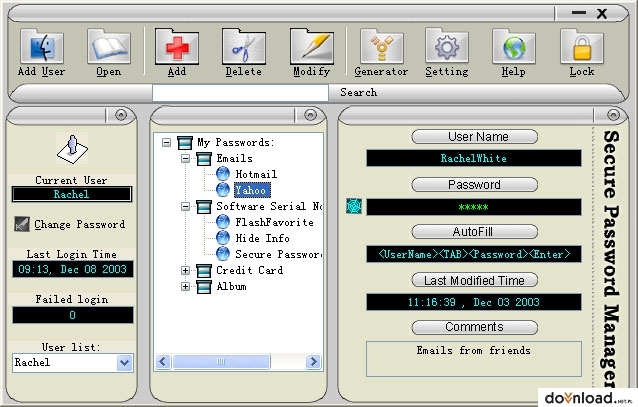This screenshot has height=407, width=638.
Task: Click the masked password field
Action: (474, 207)
